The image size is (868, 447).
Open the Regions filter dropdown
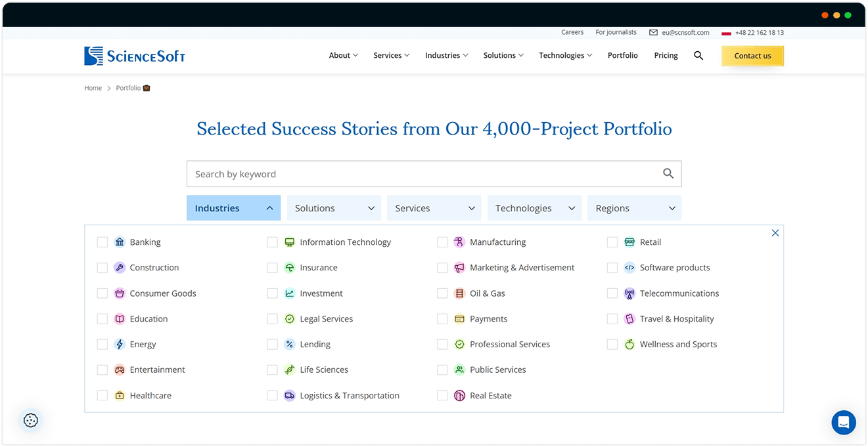tap(634, 207)
